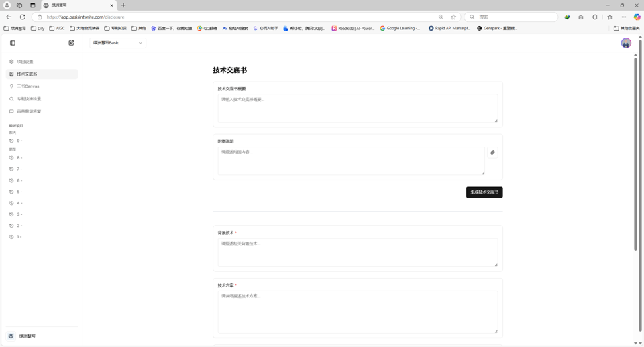The image size is (644, 347).
Task: Focus the 背景技术 text field
Action: [357, 252]
